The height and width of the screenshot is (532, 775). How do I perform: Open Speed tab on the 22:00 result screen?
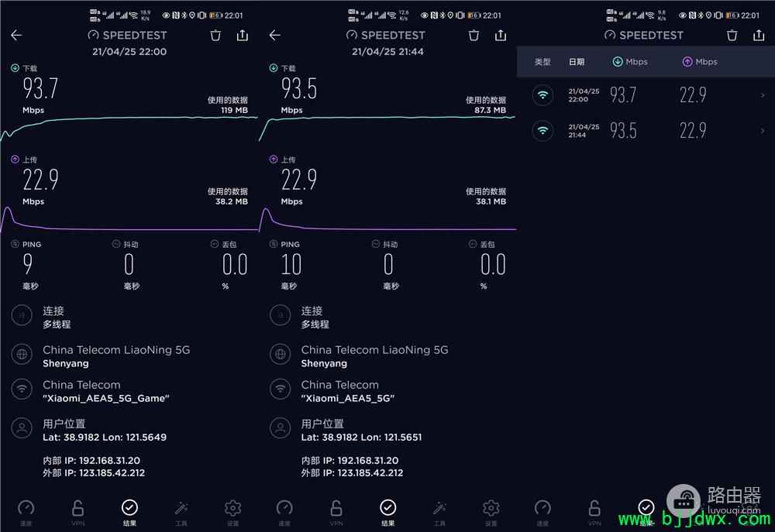tap(26, 512)
